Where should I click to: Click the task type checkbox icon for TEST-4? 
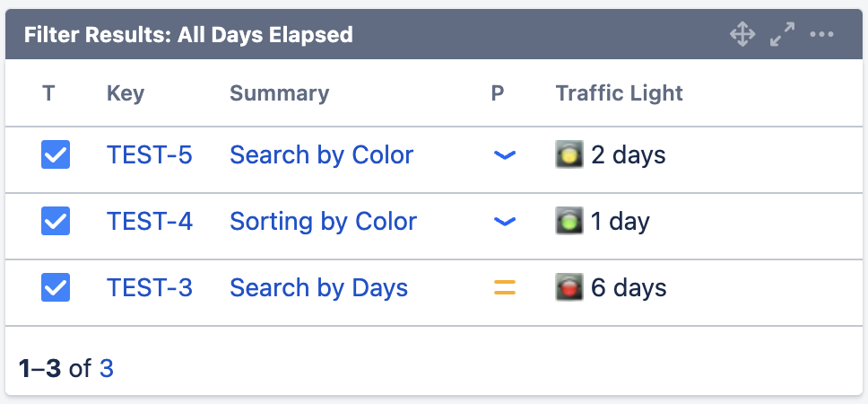click(56, 222)
